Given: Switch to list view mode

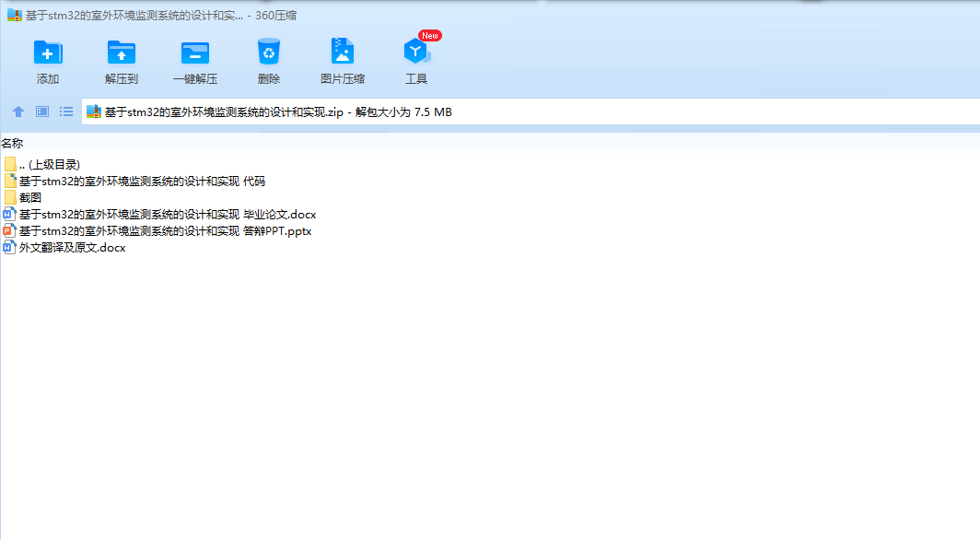Looking at the screenshot, I should click(66, 112).
